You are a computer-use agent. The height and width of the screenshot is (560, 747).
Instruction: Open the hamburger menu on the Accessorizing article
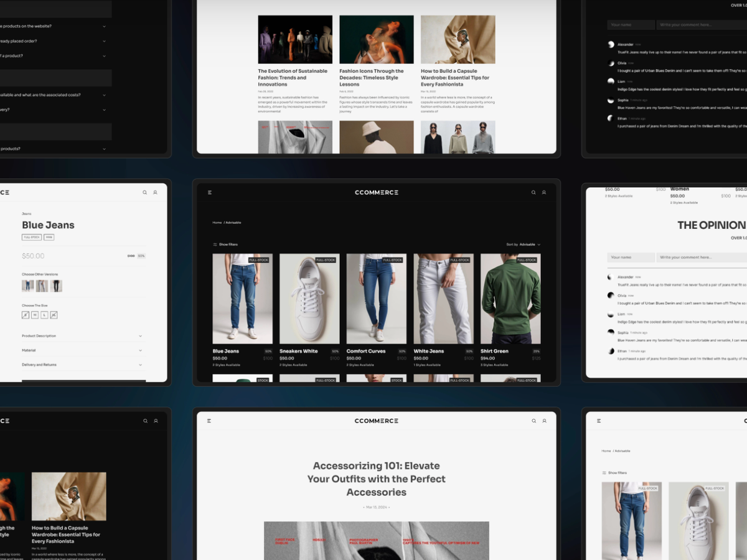coord(209,421)
